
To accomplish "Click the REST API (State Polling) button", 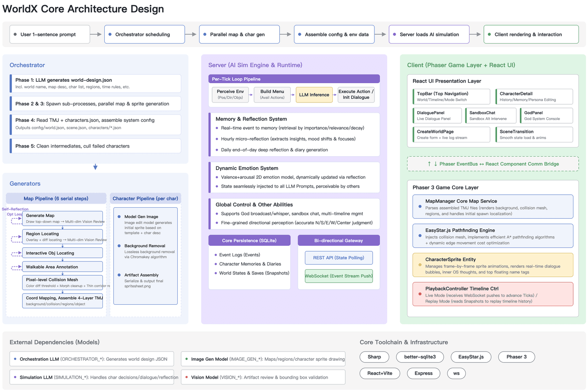I will (339, 258).
